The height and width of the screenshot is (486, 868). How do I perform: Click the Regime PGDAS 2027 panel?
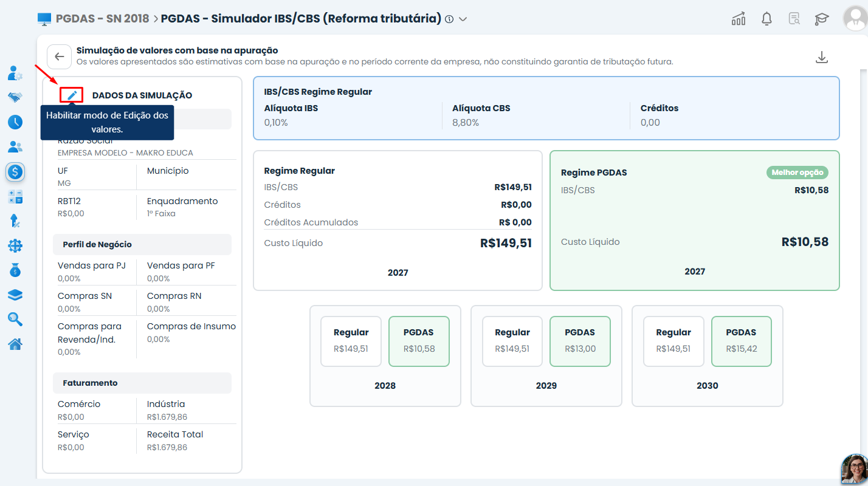[695, 221]
